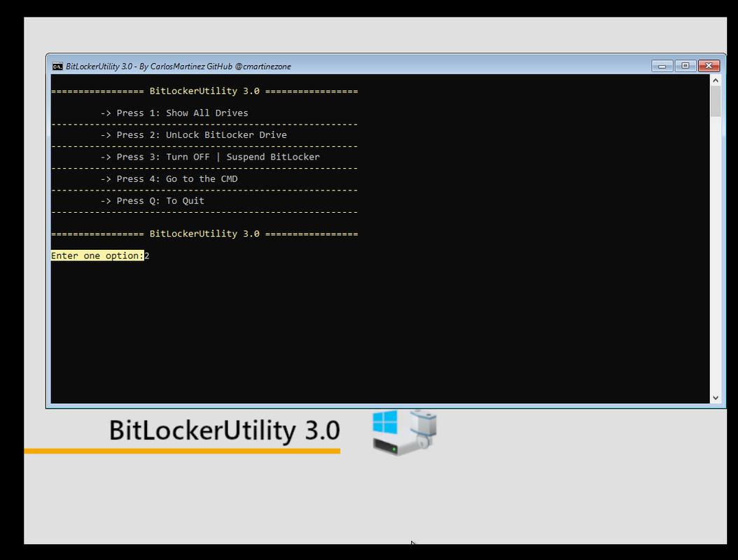Viewport: 738px width, 560px height.
Task: Click the lower BitLockerUtility 3.0 banner line in console
Action: pyautogui.click(x=204, y=234)
